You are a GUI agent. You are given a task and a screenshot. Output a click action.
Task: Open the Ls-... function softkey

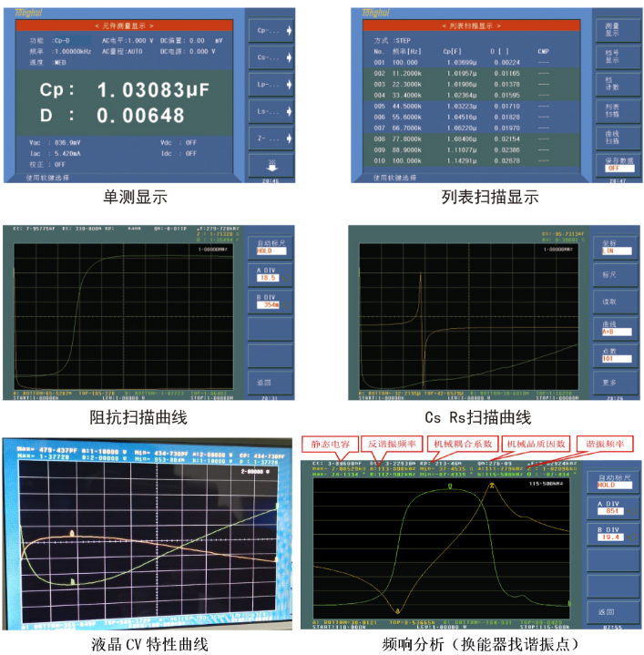tap(271, 111)
